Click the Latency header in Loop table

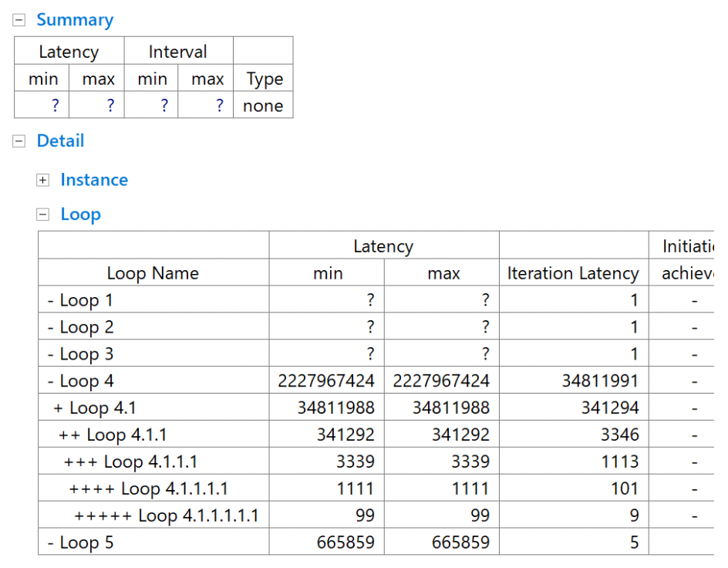click(383, 246)
